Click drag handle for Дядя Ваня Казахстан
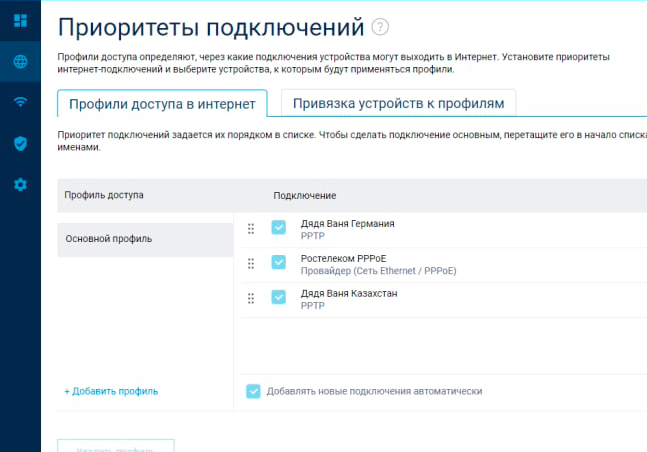The image size is (647, 452). pyautogui.click(x=251, y=298)
